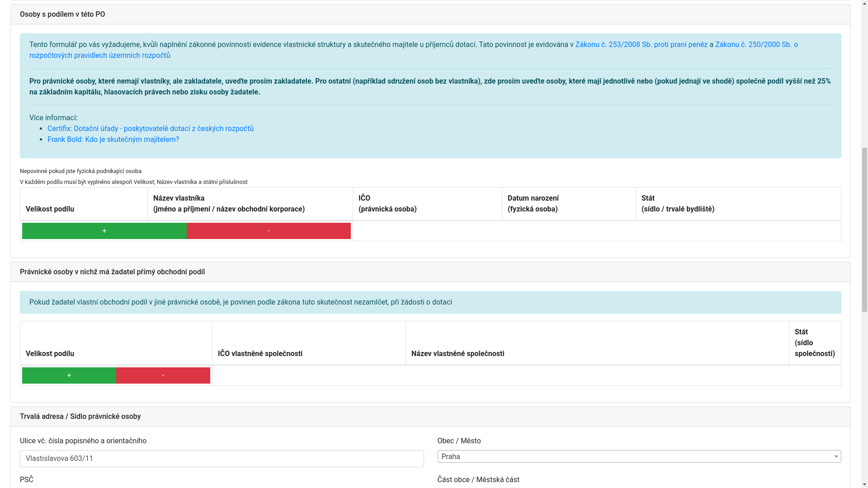This screenshot has height=488, width=868.
Task: Click the Trvalá adresa / Sídlo právnické osoby header
Action: click(80, 417)
